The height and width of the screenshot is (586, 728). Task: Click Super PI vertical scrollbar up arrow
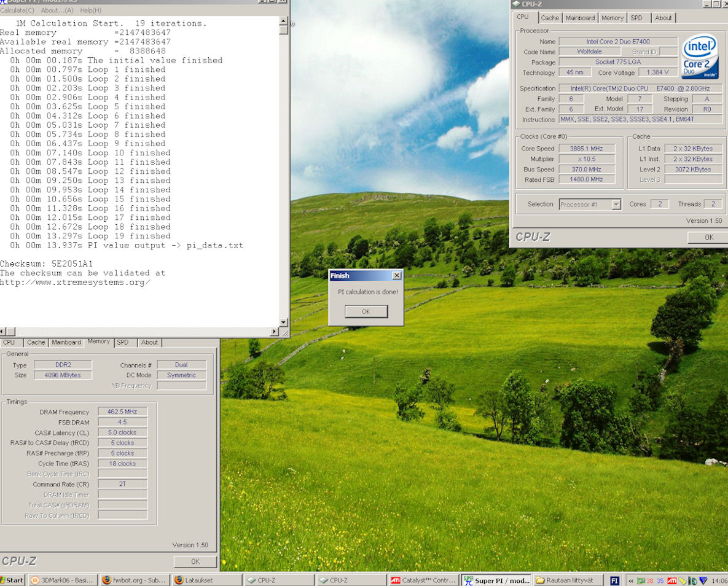click(284, 21)
